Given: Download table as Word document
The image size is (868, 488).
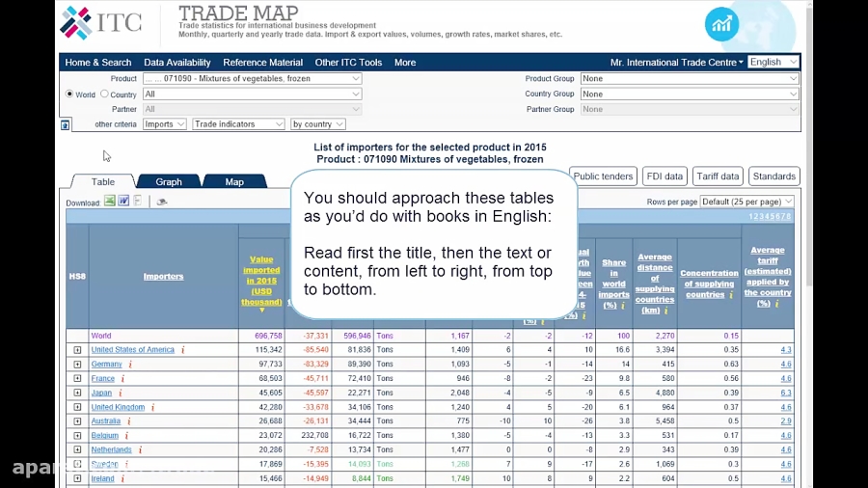Looking at the screenshot, I should [x=123, y=201].
